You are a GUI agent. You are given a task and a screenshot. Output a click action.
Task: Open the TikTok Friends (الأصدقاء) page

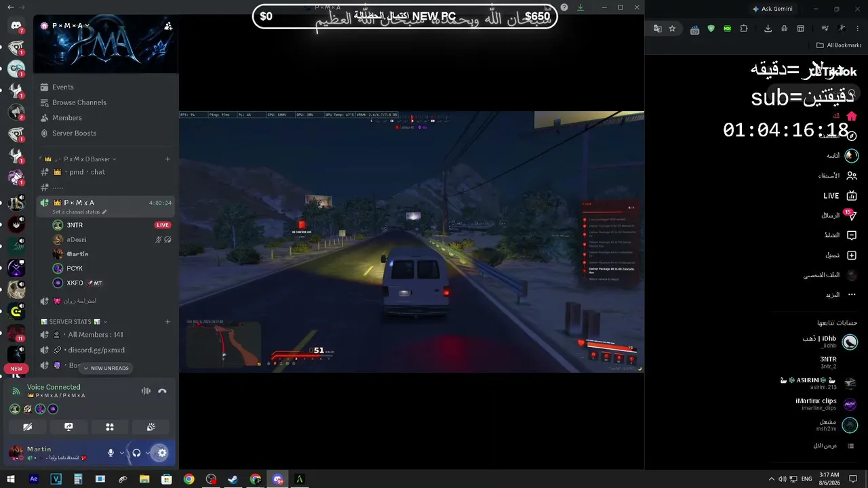pos(838,176)
